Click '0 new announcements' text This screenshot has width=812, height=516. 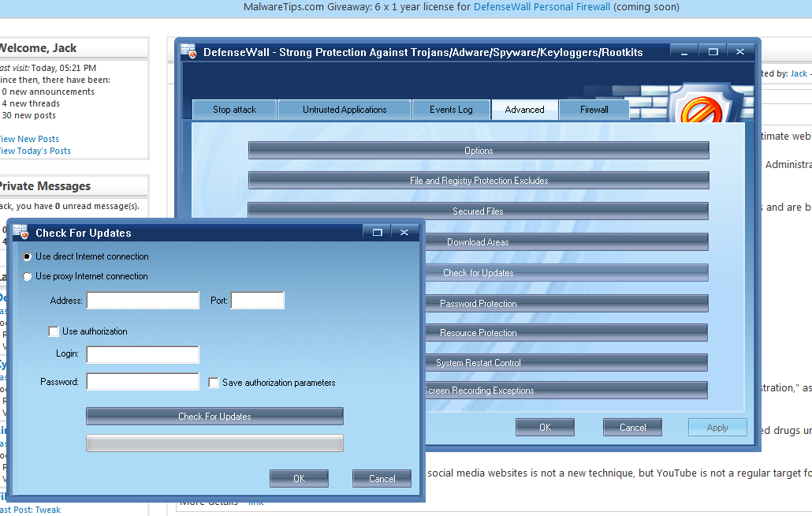click(x=48, y=92)
